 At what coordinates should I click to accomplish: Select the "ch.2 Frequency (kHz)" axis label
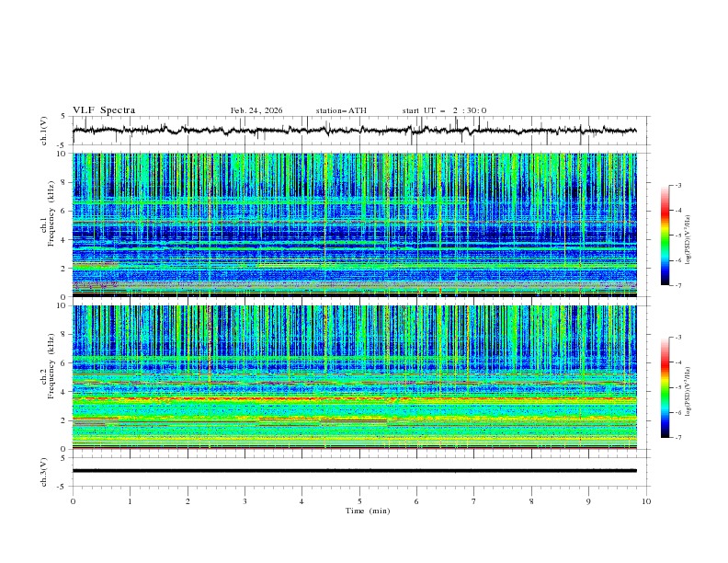[48, 366]
